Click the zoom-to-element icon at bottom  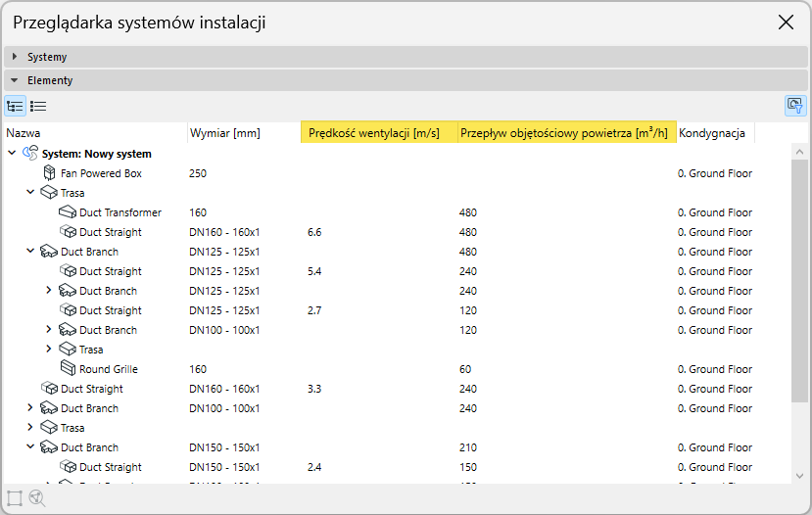coord(37,498)
